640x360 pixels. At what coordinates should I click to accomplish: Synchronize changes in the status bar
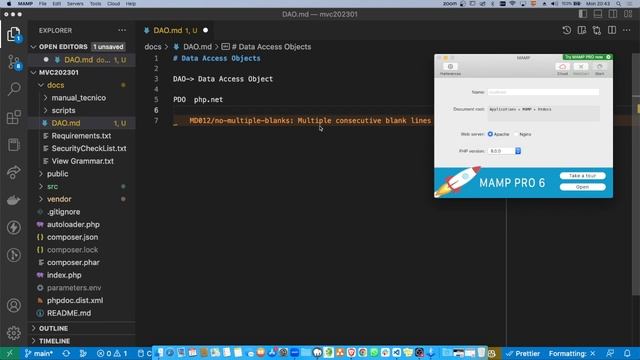[x=66, y=353]
